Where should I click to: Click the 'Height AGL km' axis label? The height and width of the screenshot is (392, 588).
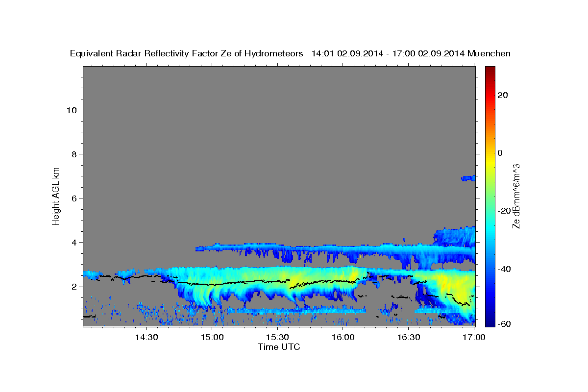pyautogui.click(x=56, y=196)
